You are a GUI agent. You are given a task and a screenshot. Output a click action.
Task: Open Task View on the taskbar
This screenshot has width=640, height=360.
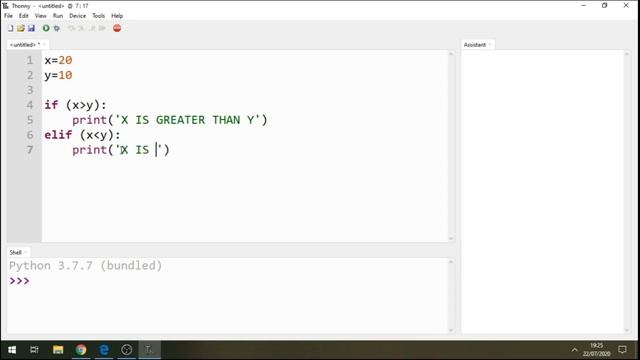coord(34,350)
